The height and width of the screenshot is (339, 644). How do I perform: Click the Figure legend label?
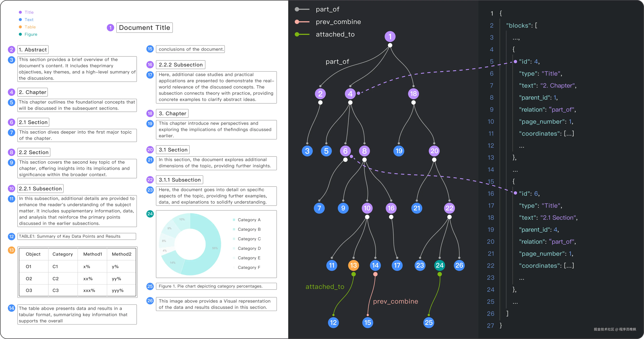tap(31, 34)
